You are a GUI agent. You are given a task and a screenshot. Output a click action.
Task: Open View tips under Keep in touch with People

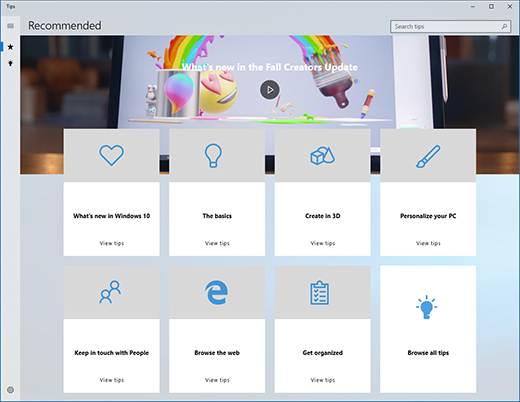[x=112, y=380]
